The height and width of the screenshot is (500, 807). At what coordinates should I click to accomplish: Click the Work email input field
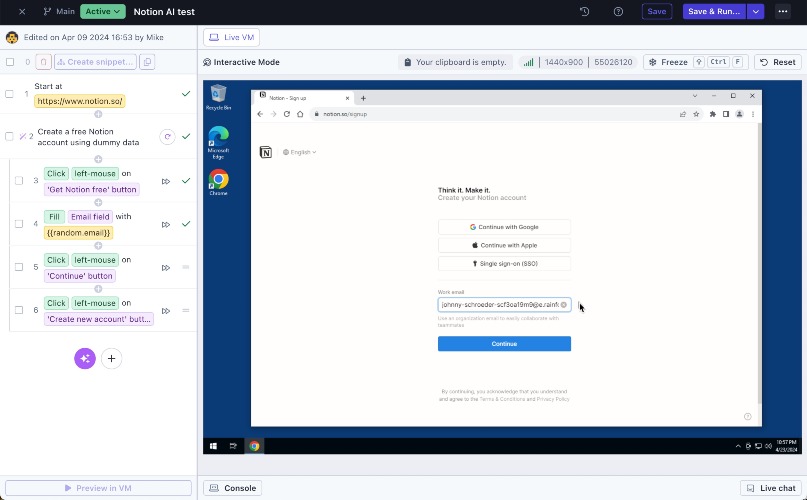(x=504, y=304)
